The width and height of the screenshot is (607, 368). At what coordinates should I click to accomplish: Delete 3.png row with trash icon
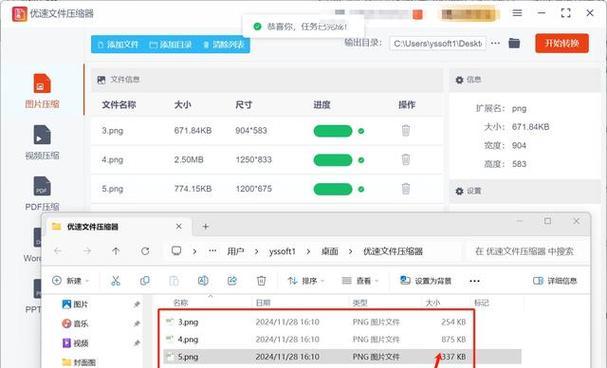(405, 130)
